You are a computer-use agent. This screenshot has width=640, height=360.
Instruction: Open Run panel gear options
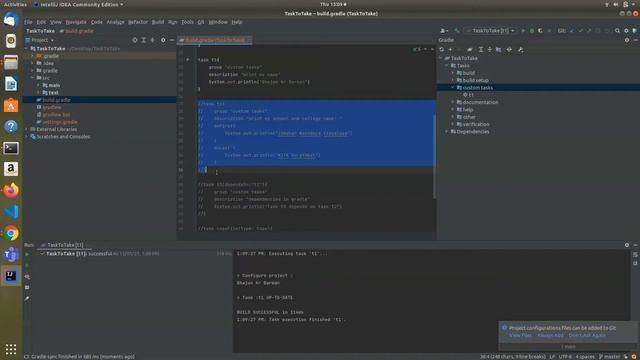(x=627, y=245)
